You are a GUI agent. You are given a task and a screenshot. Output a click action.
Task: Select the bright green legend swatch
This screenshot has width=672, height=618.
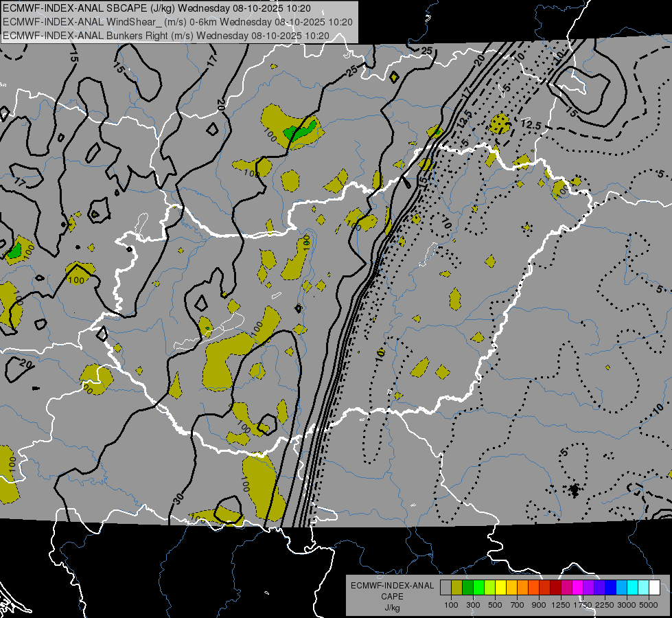click(478, 587)
